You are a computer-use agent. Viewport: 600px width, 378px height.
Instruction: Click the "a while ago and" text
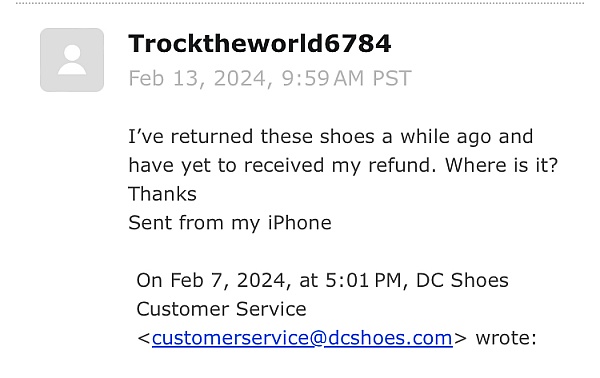pyautogui.click(x=457, y=137)
